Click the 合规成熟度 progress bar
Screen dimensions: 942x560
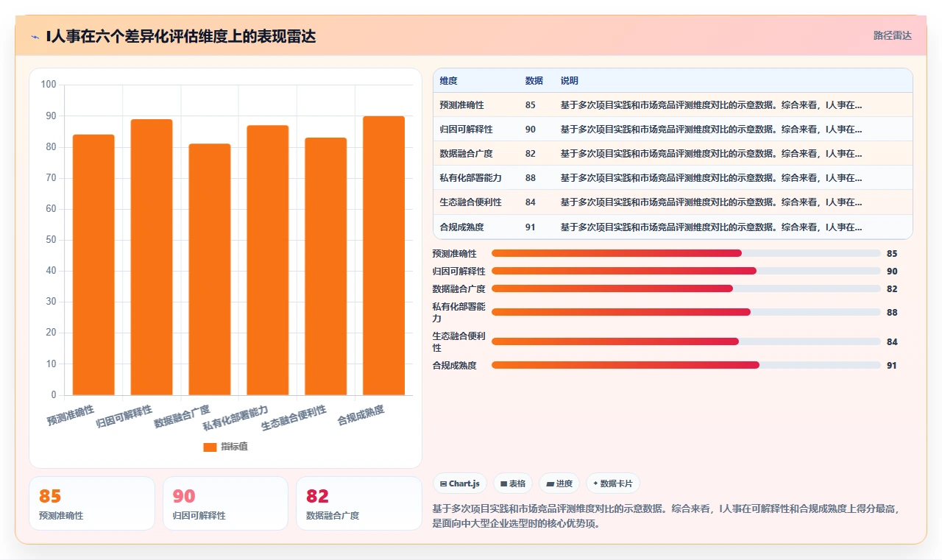686,365
